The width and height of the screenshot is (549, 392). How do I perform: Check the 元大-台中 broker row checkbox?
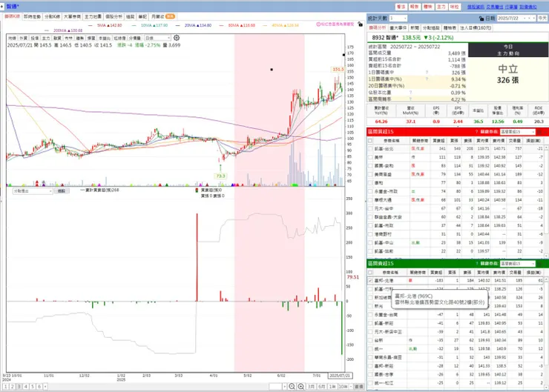[370, 209]
